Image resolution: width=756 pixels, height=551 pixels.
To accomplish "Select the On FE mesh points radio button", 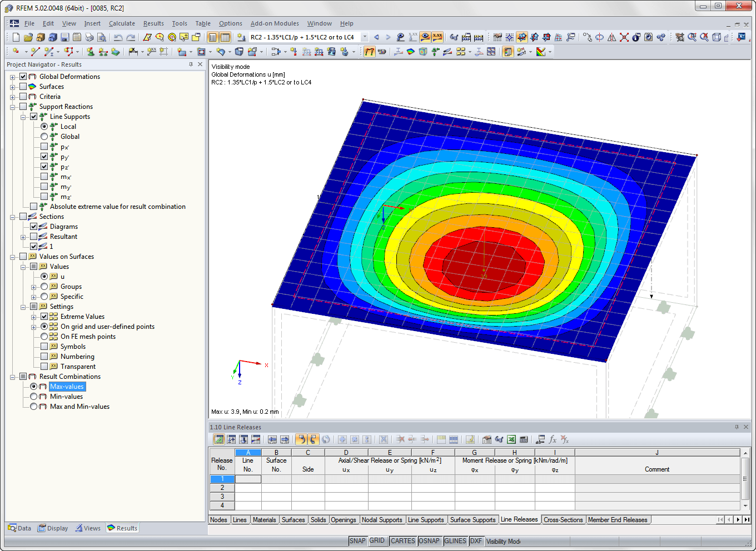I will pyautogui.click(x=44, y=337).
